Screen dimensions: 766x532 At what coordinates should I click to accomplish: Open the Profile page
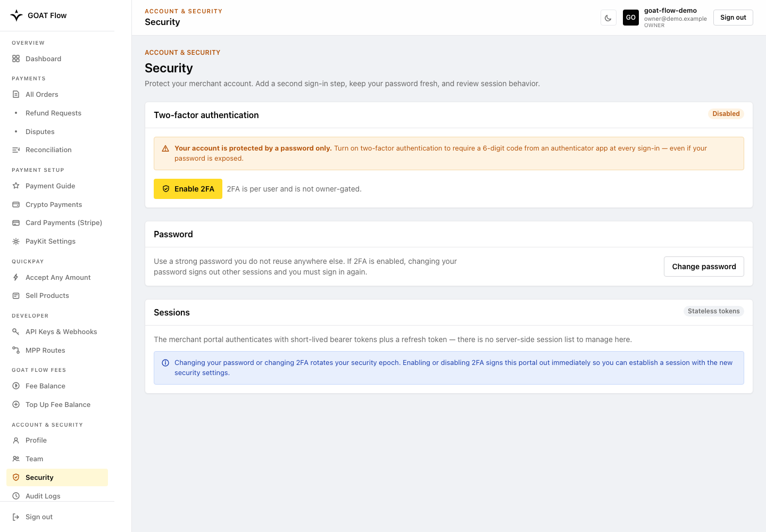coord(57,440)
